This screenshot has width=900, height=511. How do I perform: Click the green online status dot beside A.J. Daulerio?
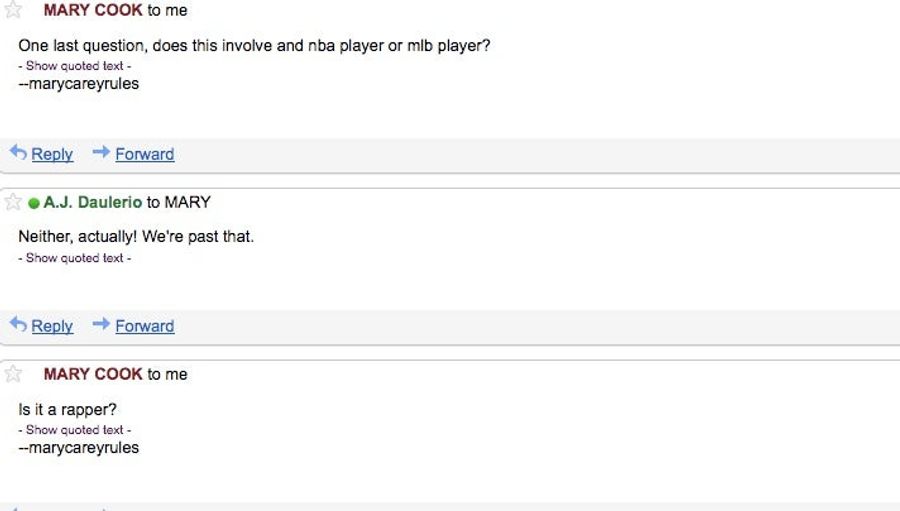(34, 203)
